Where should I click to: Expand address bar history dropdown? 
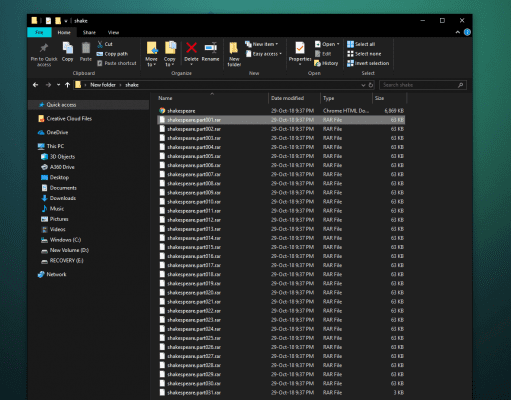(x=363, y=85)
